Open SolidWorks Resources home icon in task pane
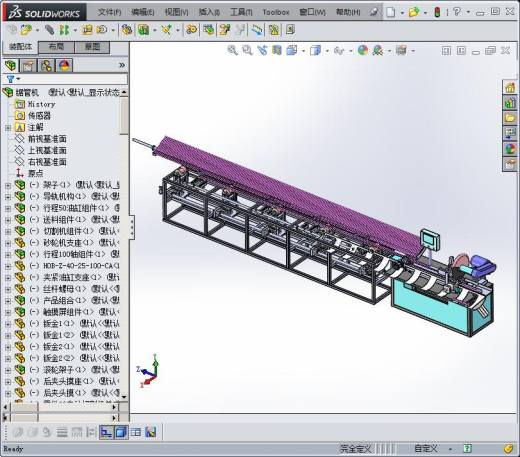The width and height of the screenshot is (520, 457). (510, 88)
